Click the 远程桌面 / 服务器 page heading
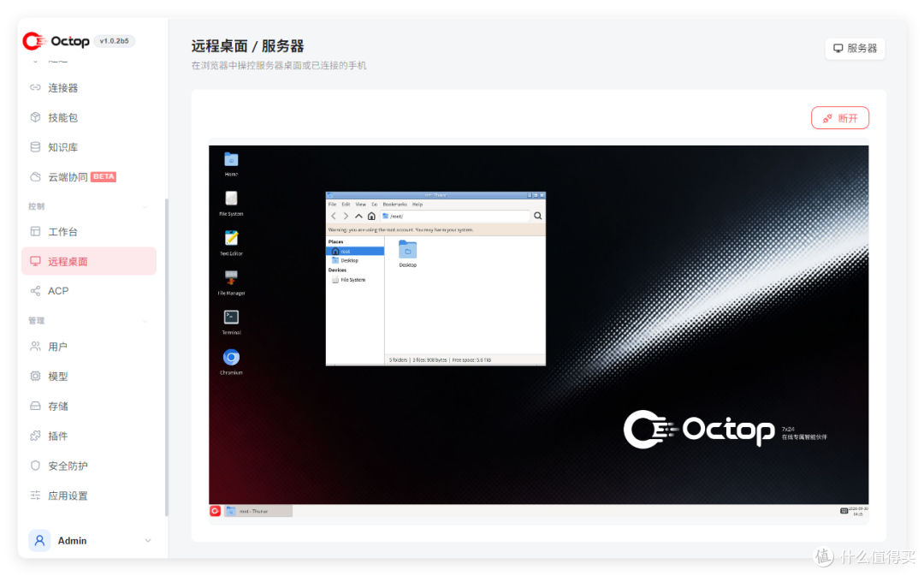924x576 pixels. (247, 46)
